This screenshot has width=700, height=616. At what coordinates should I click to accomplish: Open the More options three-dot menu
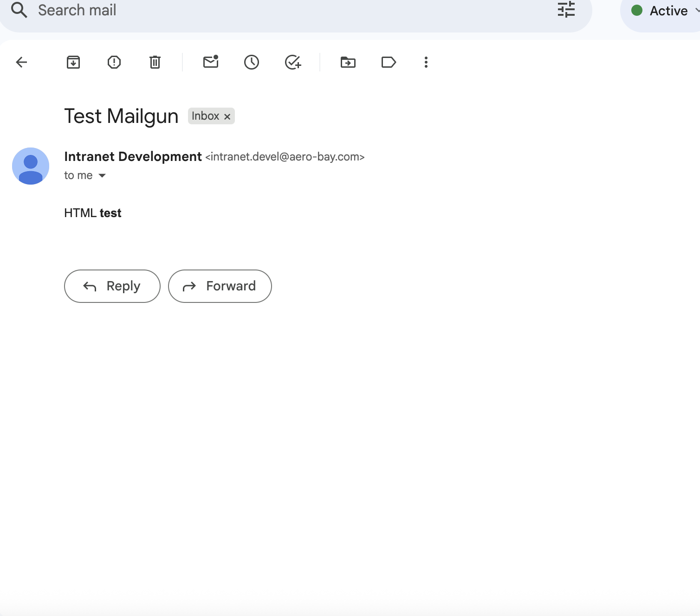(x=426, y=62)
